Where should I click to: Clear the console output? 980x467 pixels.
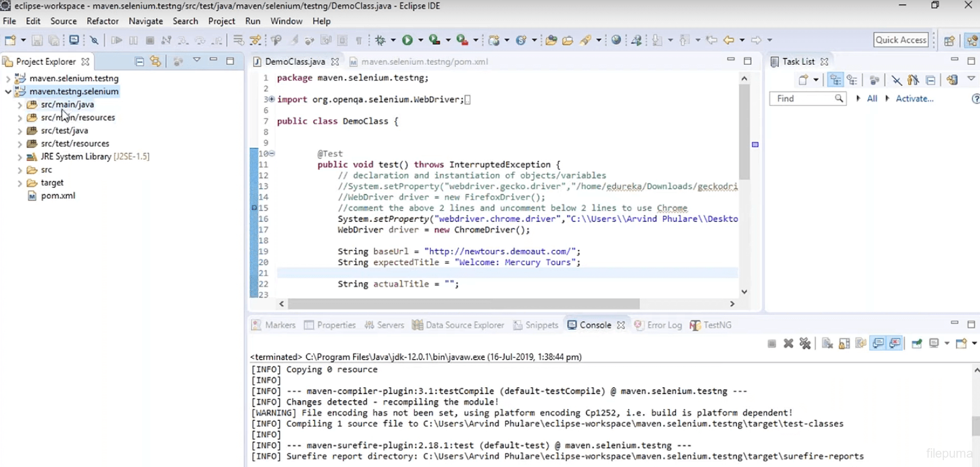point(827,344)
